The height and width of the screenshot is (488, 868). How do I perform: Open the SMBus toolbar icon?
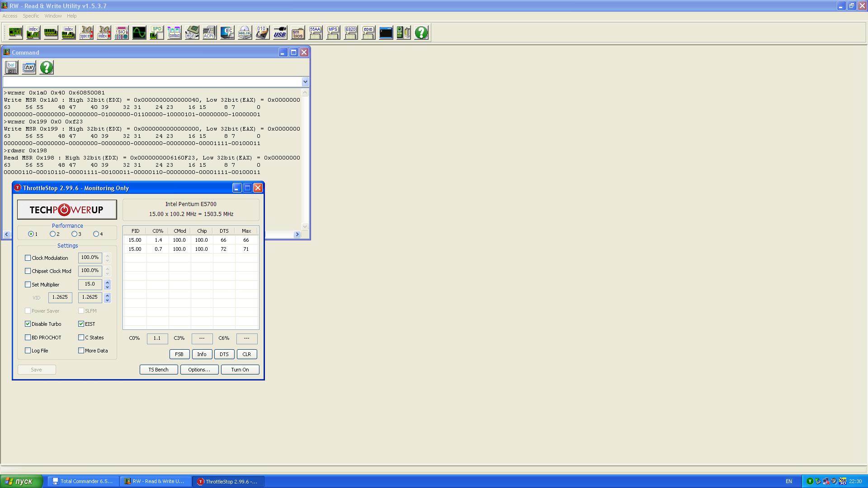(x=175, y=33)
